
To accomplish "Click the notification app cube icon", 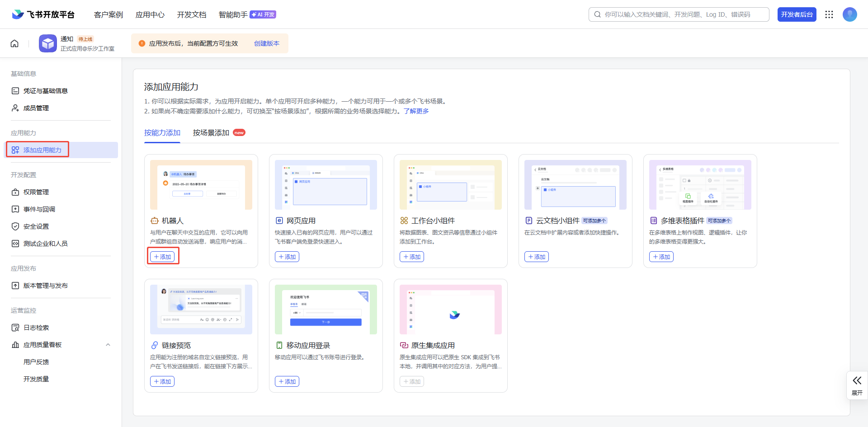I will point(47,43).
